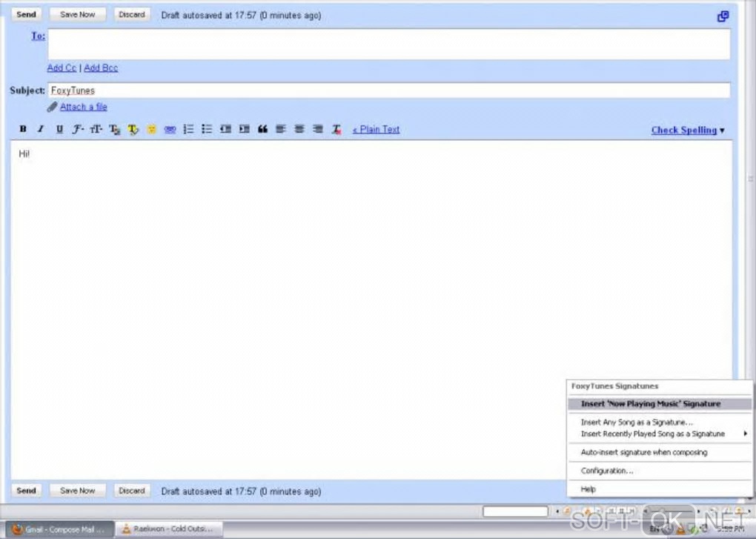Open Help in FoxyTunes Signatunes menu

pos(660,489)
